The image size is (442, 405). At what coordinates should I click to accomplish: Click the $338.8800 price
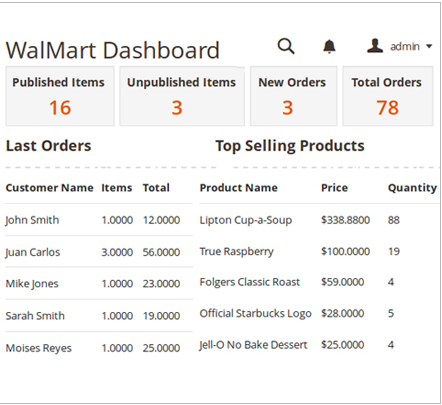pyautogui.click(x=345, y=220)
